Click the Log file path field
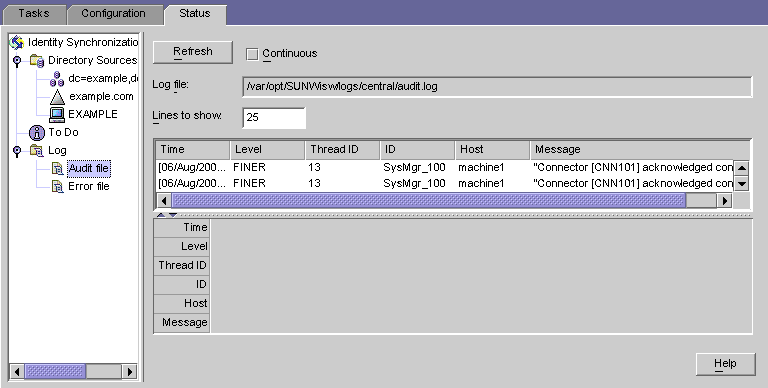768x388 pixels. (x=497, y=87)
